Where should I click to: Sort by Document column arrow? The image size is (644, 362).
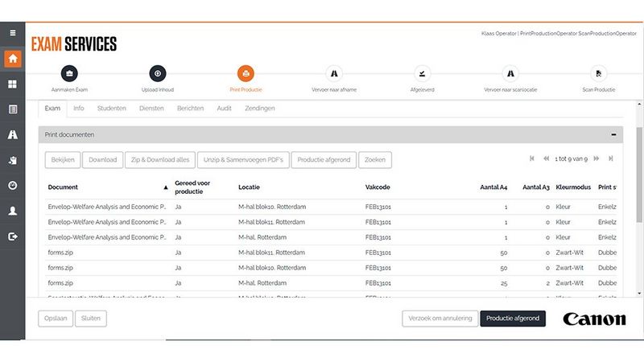[166, 187]
